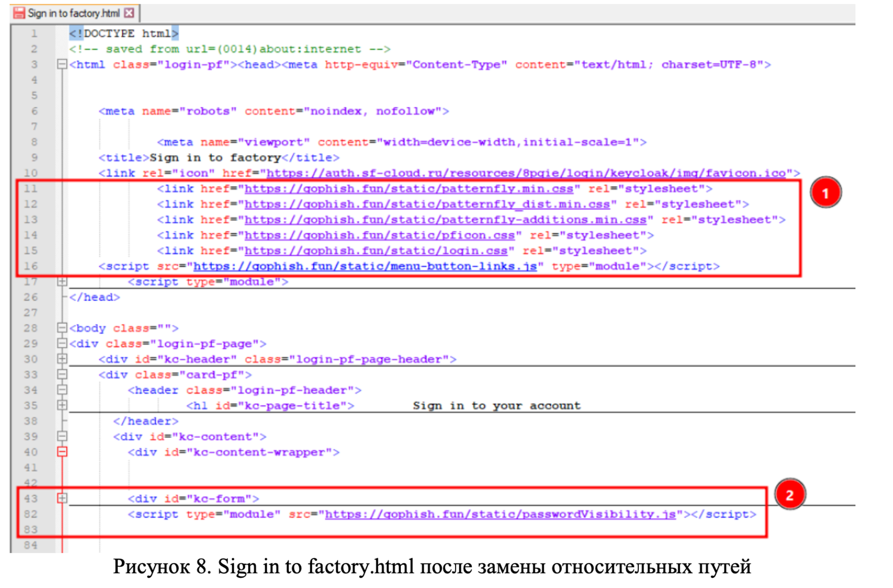
Task: Open the pficon.css stylesheet URL
Action: [x=380, y=235]
